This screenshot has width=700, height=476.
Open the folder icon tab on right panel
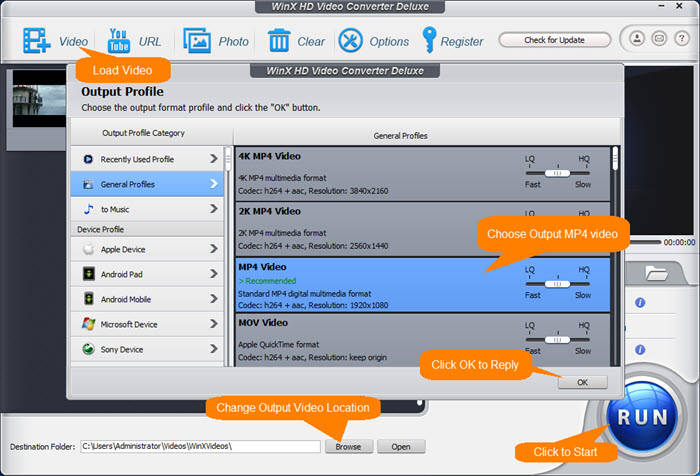point(656,272)
